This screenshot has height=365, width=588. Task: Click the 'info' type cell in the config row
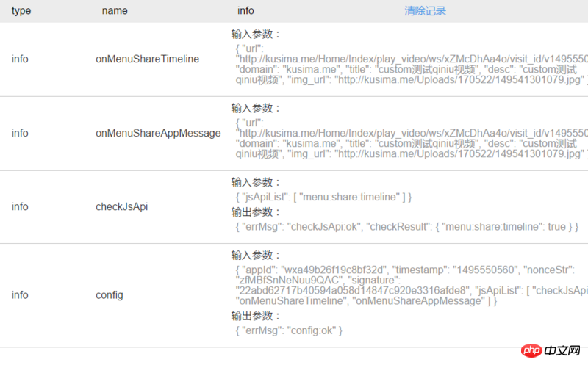pyautogui.click(x=20, y=294)
